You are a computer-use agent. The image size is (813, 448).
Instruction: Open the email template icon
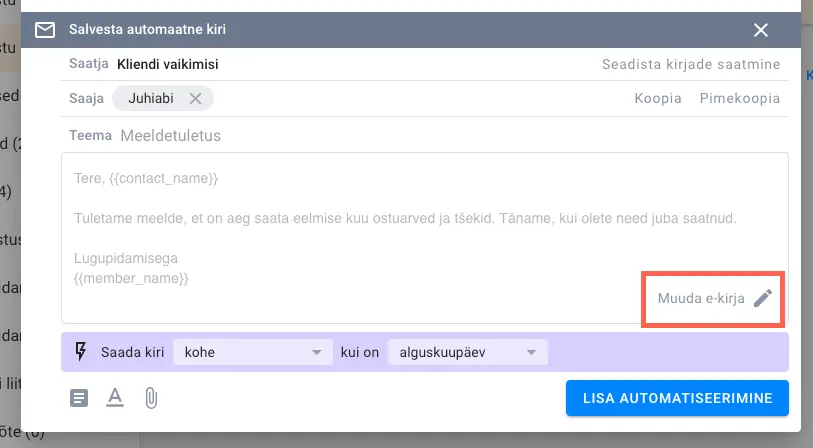79,398
